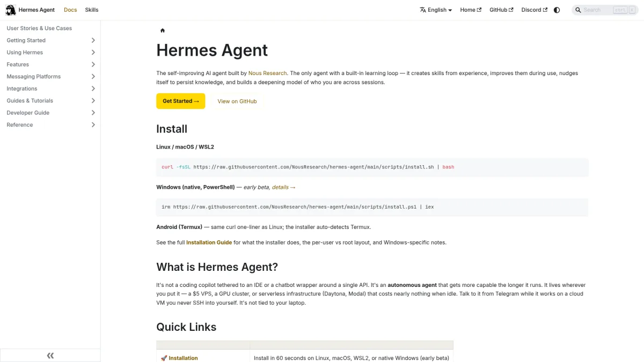
Task: Follow the Windows 'details →' link
Action: point(283,187)
